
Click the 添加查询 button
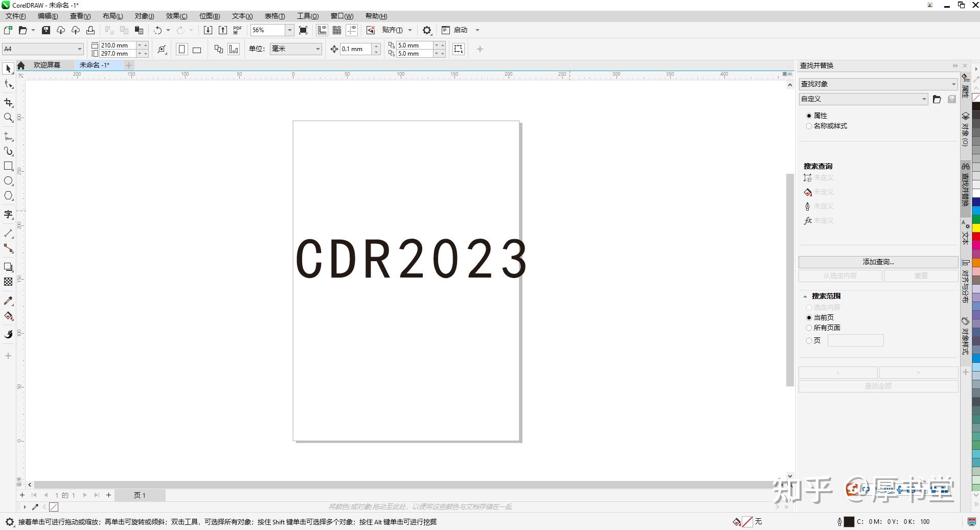click(877, 262)
